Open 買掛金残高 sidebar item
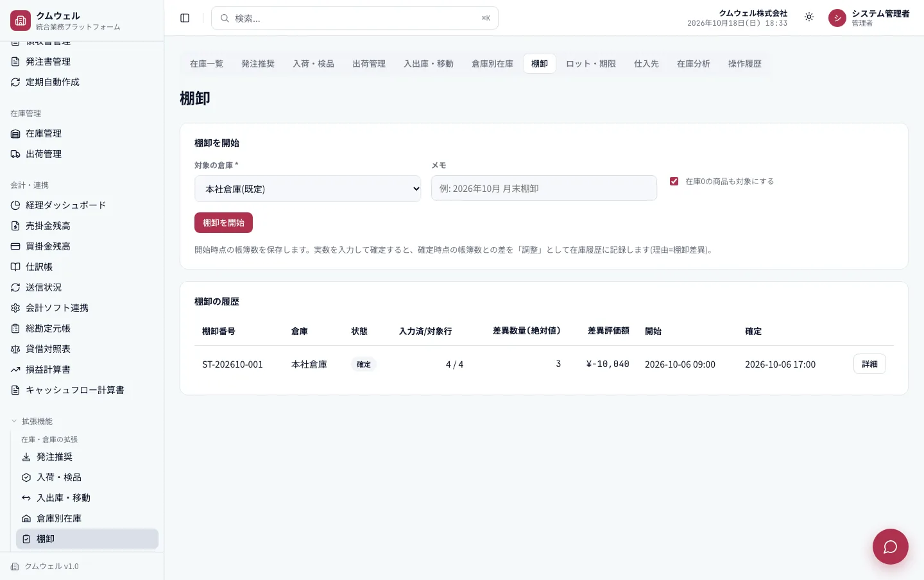The image size is (924, 580). point(82,246)
